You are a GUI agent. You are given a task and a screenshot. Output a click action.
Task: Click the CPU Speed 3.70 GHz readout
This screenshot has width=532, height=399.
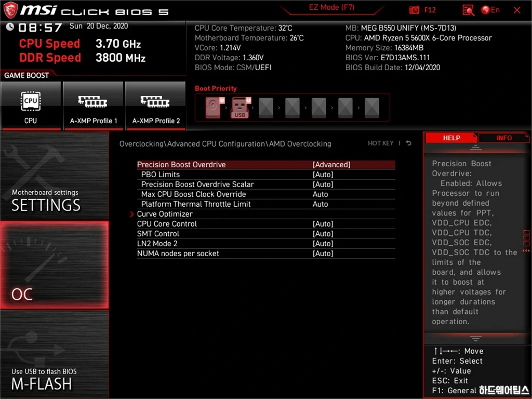(x=80, y=44)
